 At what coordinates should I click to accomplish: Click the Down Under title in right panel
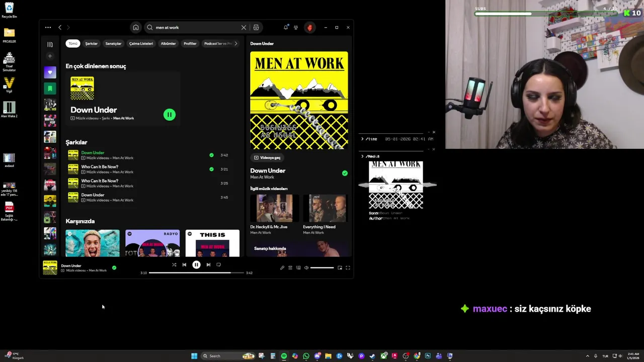tap(268, 170)
